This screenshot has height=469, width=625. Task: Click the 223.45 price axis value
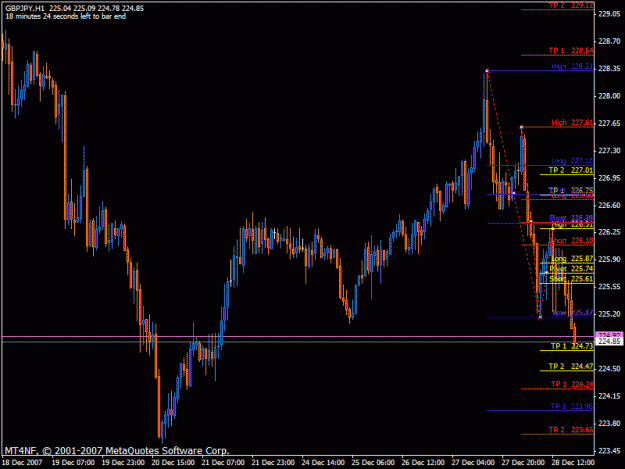[x=609, y=451]
